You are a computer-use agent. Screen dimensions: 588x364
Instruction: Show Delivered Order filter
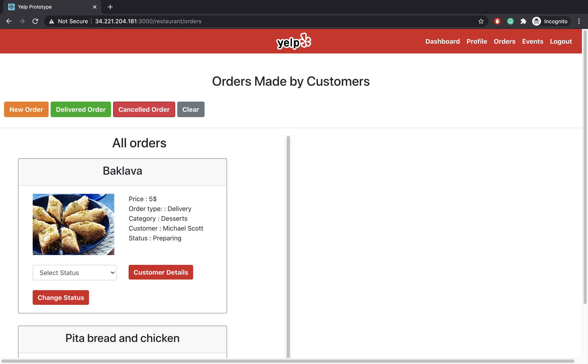(81, 109)
